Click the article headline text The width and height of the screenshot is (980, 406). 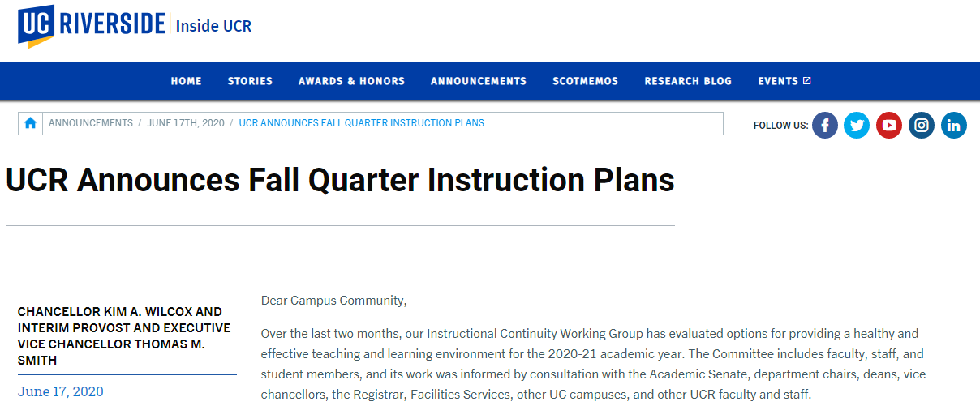pos(340,180)
